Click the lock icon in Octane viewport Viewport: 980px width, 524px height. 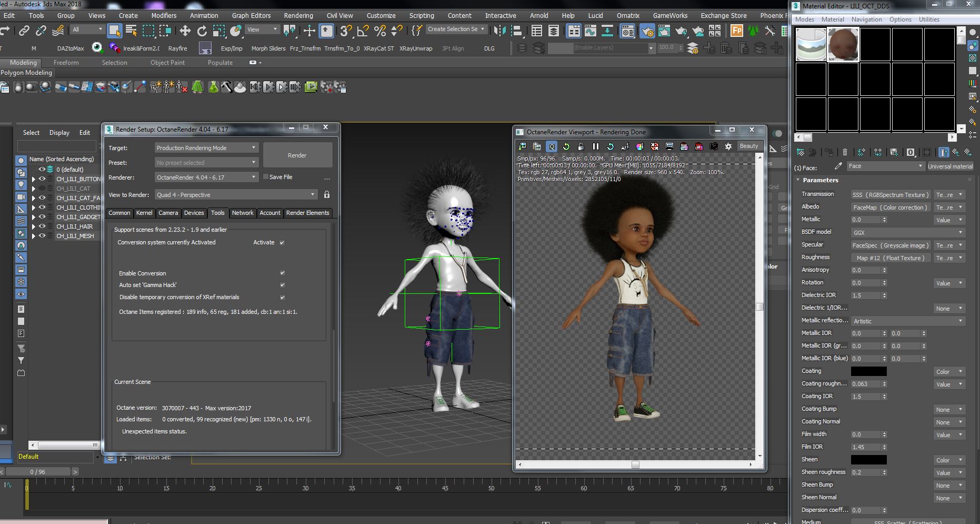coord(581,146)
